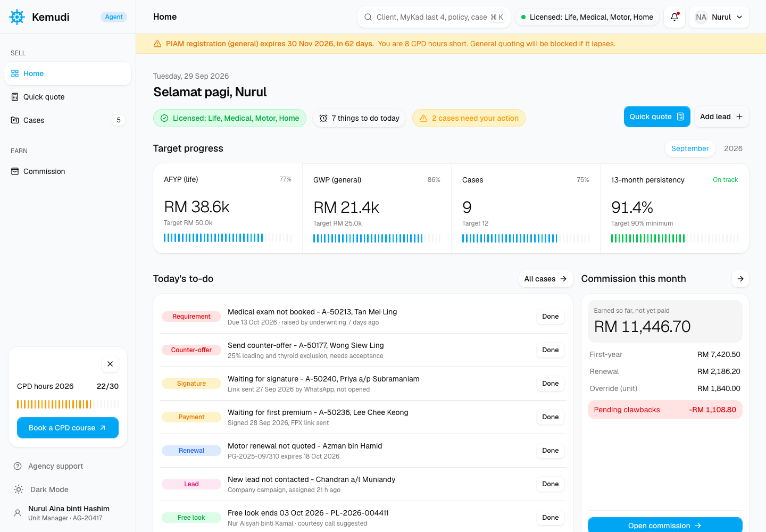Image resolution: width=766 pixels, height=532 pixels.
Task: Click the blue Quick quote button
Action: click(657, 117)
